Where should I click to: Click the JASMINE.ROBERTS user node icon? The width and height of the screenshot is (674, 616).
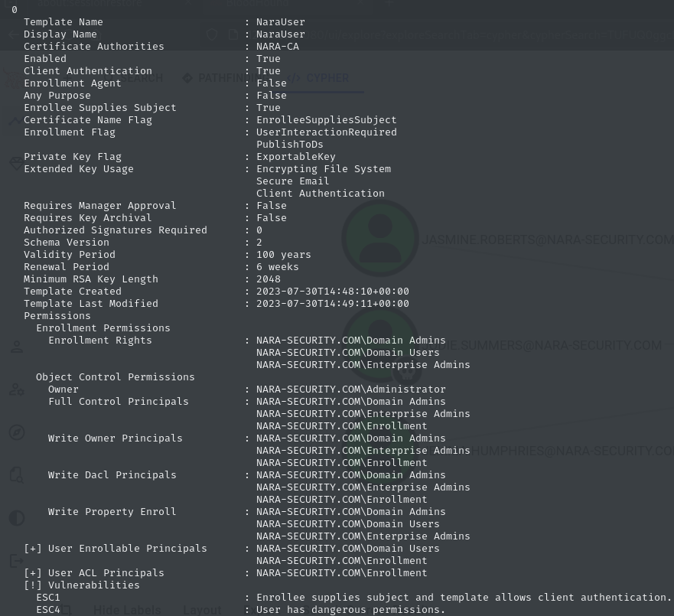point(380,239)
